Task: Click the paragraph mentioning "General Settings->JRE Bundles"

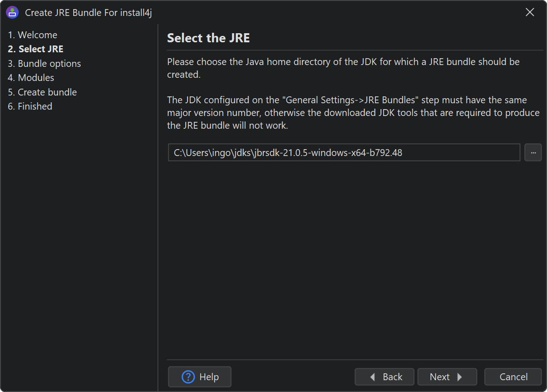Action: coord(353,113)
